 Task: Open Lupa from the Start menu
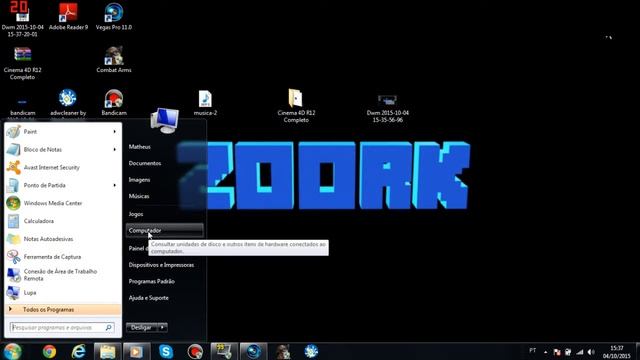[63, 293]
